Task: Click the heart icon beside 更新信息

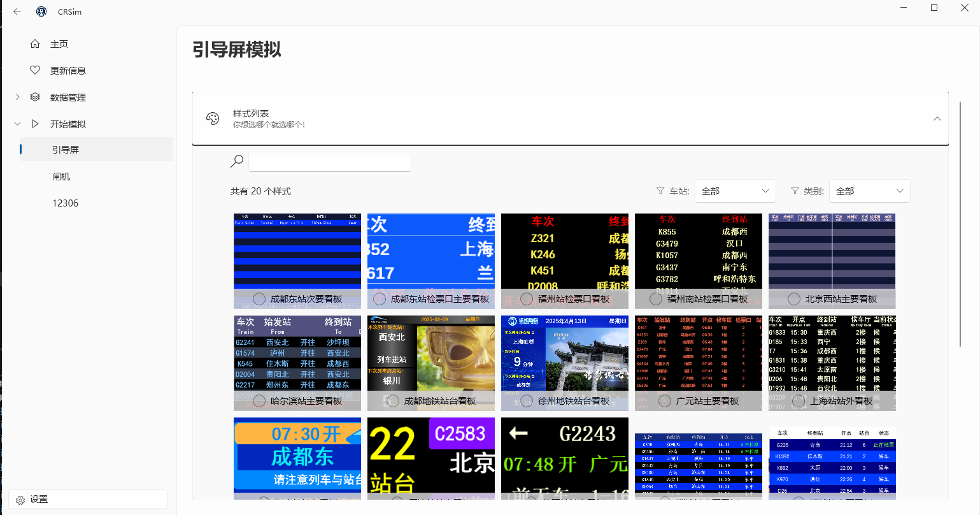Action: 36,71
